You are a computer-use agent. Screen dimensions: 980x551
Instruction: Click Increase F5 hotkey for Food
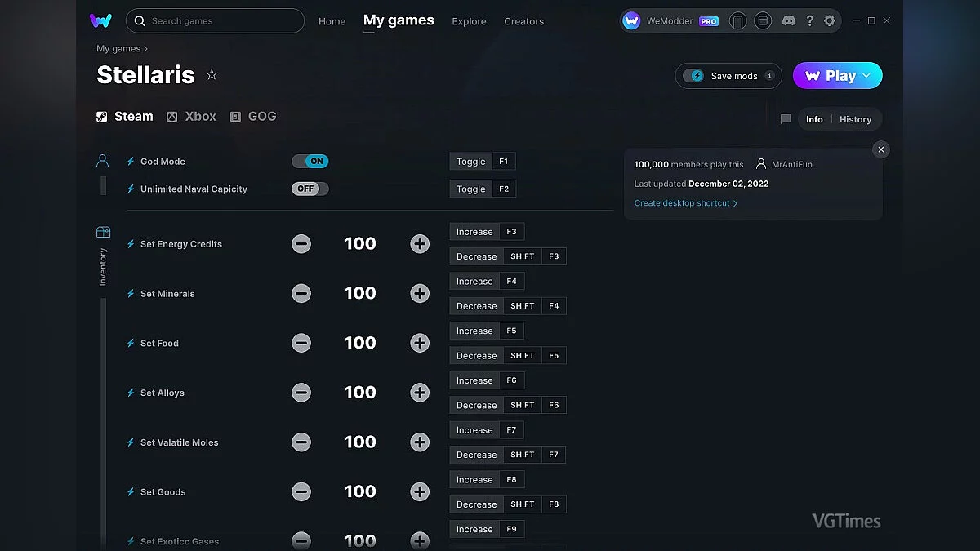coord(487,331)
